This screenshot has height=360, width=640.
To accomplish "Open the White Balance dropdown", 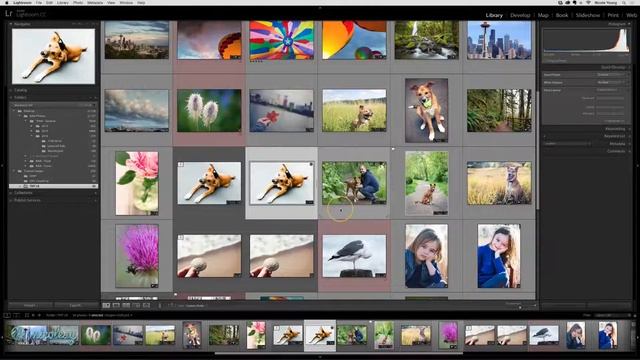I will click(x=612, y=82).
